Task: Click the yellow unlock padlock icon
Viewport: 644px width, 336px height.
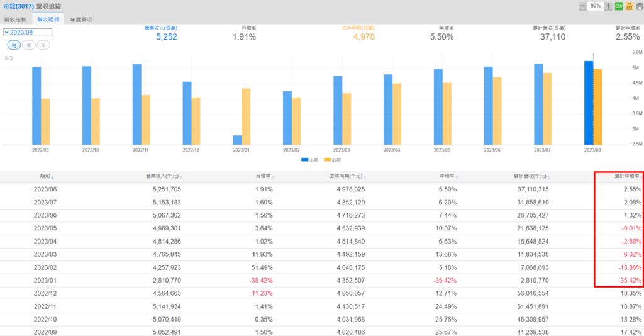Action: tap(629, 6)
